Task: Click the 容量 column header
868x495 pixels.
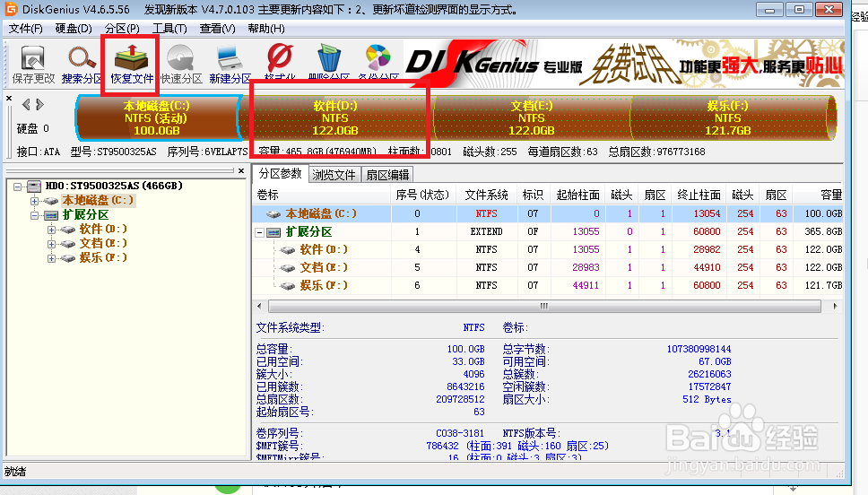Action: (818, 195)
